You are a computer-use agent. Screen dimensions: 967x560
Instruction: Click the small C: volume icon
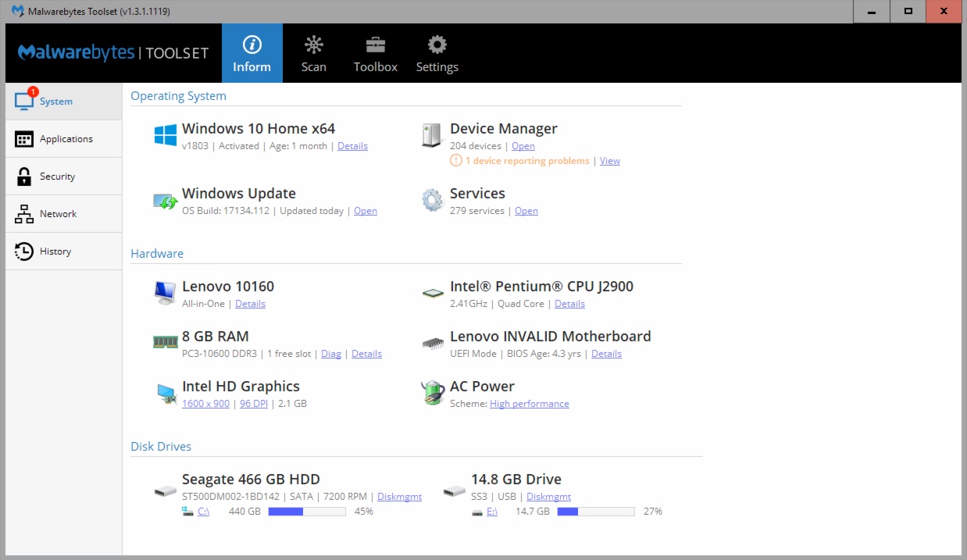[187, 511]
